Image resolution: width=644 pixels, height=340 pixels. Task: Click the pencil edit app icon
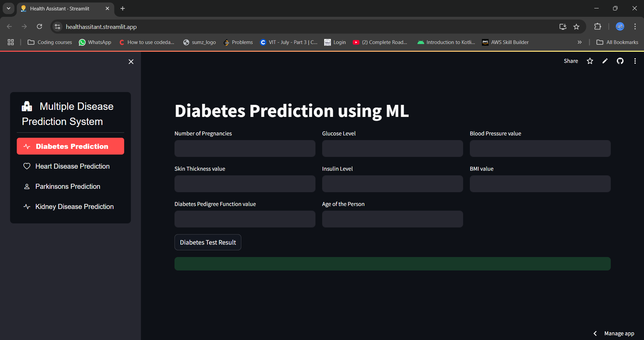(x=605, y=61)
